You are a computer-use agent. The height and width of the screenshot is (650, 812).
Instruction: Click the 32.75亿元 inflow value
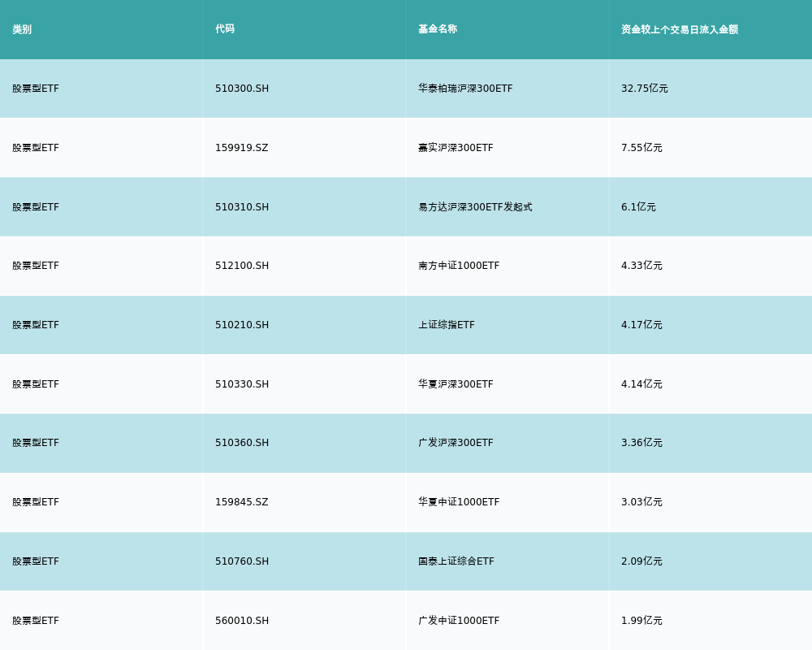coord(644,89)
